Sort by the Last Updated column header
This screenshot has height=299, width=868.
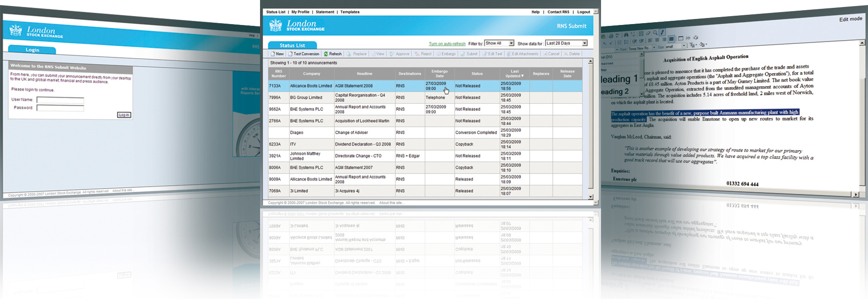pos(515,73)
